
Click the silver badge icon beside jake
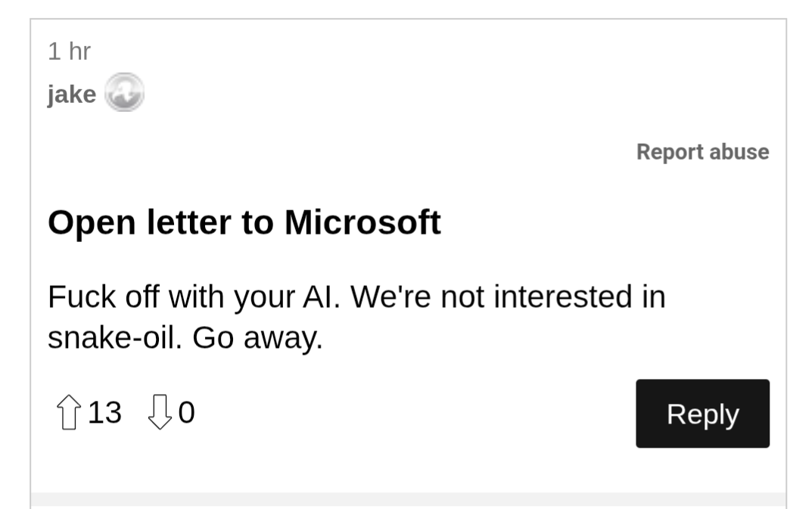(123, 94)
